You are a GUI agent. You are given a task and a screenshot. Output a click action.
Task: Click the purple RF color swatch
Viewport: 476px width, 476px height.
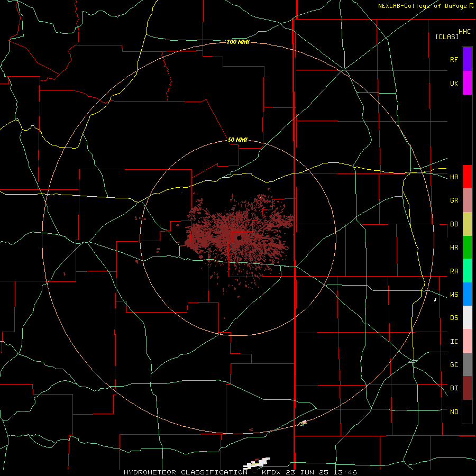click(467, 59)
